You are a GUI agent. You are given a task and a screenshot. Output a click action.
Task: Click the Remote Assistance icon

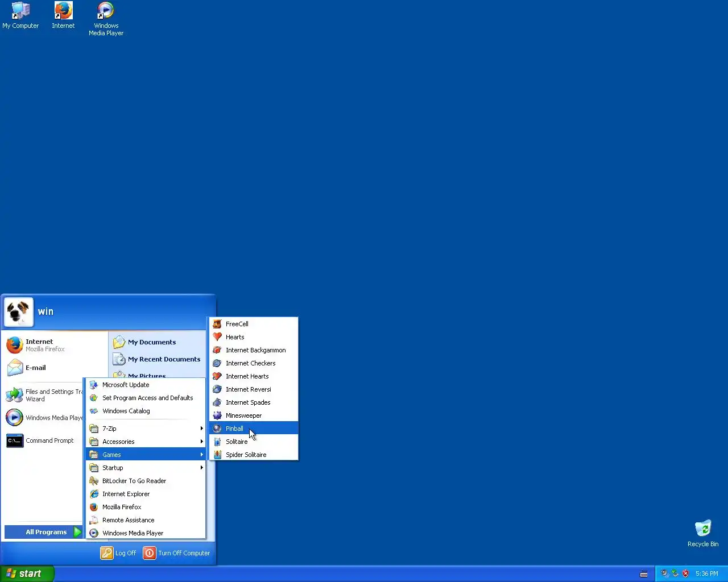[94, 520]
